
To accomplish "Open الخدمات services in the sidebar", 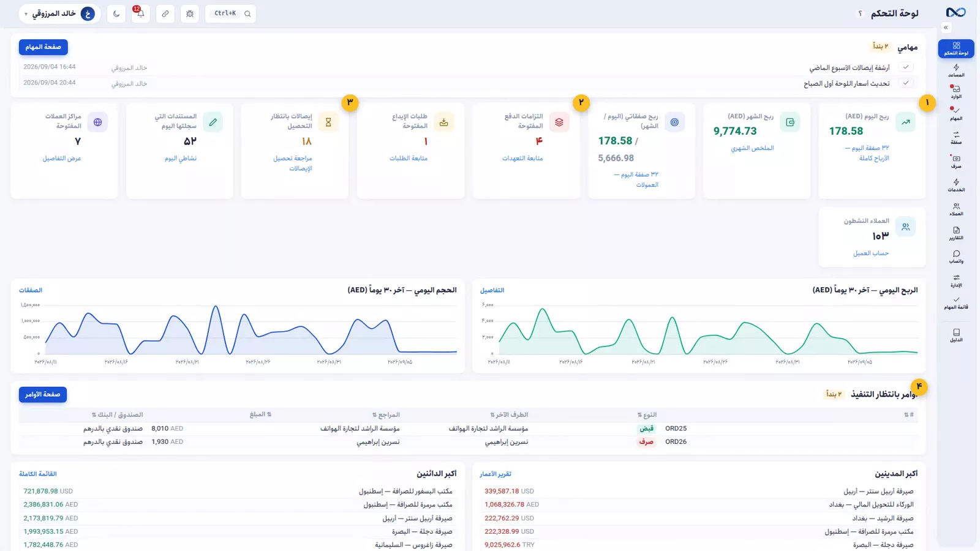I will [x=956, y=186].
